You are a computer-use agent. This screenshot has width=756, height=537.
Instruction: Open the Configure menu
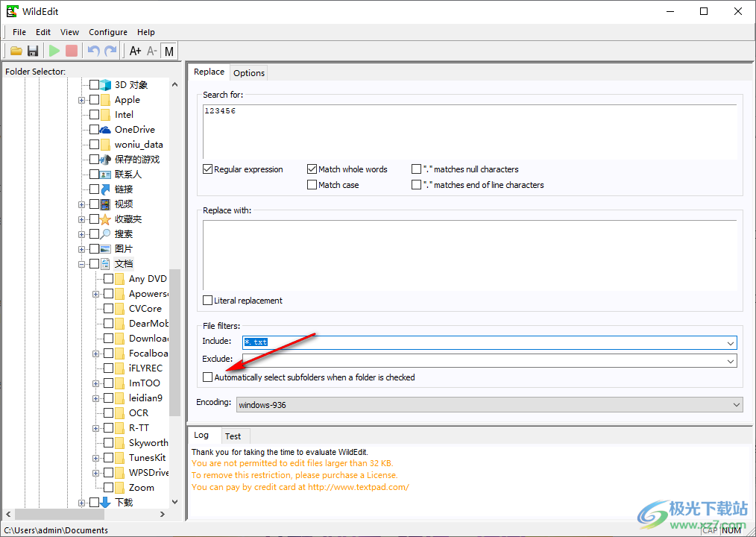point(108,32)
